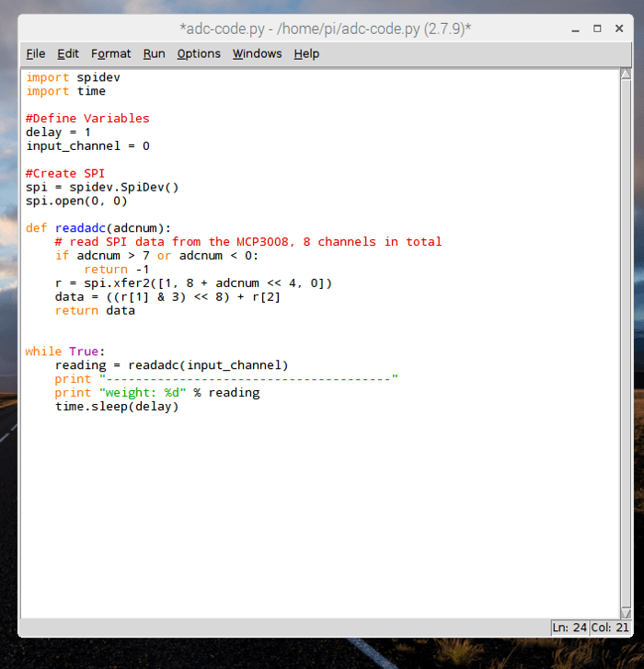Click the 'reading = readadc(input_channel)' line
644x669 pixels.
[x=171, y=365]
